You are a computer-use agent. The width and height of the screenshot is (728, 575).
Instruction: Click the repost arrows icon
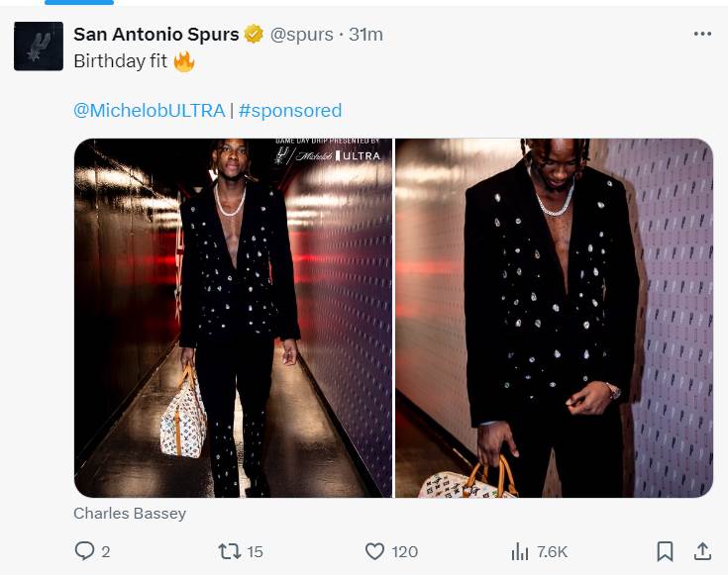coord(230,551)
